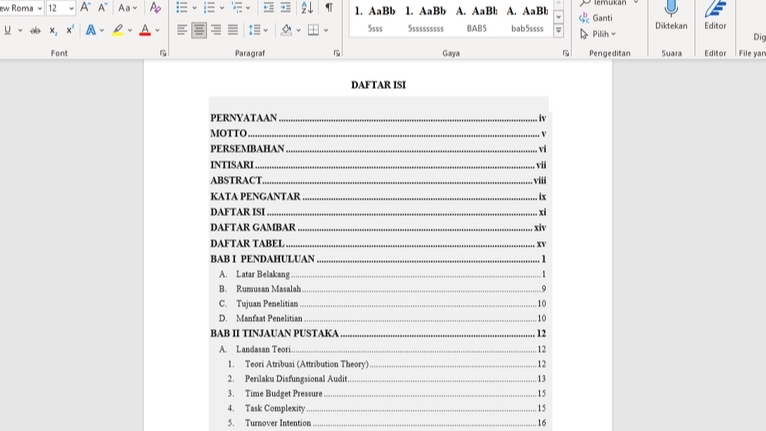Screen dimensions: 766x431
Task: Open the Pilih select menu
Action: (x=597, y=34)
